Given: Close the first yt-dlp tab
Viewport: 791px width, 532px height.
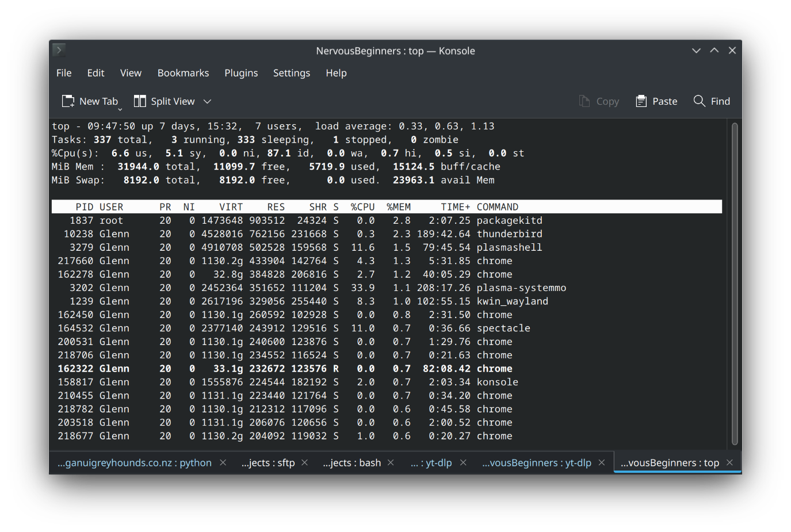Looking at the screenshot, I should [x=463, y=462].
